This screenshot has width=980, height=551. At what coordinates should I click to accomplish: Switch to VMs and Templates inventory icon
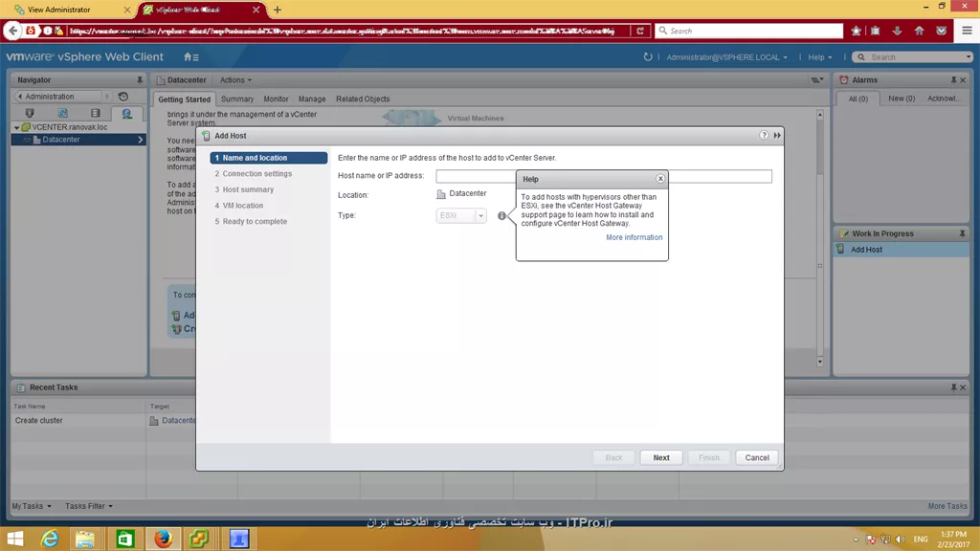62,113
